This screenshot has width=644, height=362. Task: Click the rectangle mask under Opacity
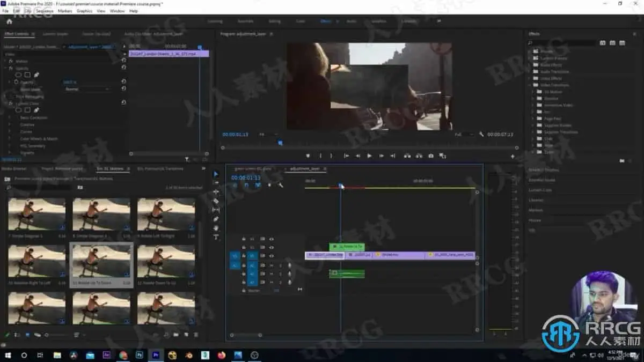point(27,75)
